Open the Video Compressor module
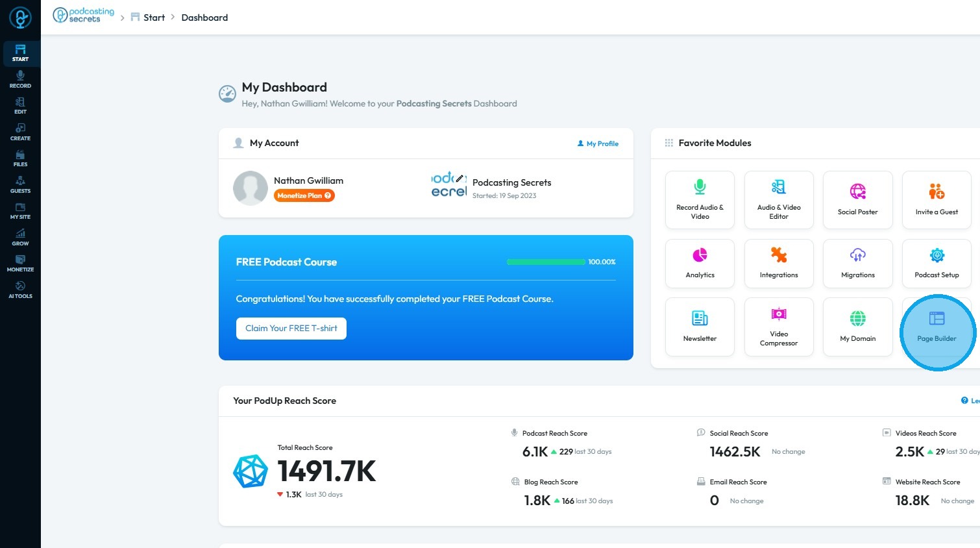The width and height of the screenshot is (980, 548). [x=779, y=327]
